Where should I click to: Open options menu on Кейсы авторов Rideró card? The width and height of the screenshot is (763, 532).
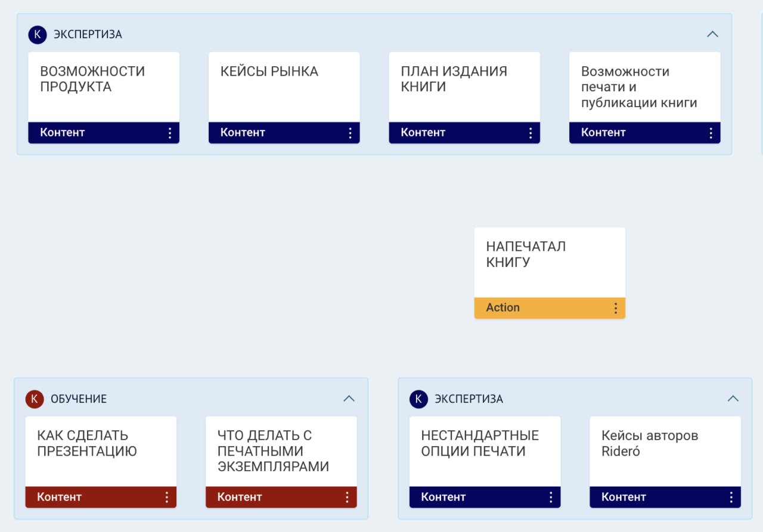point(731,497)
